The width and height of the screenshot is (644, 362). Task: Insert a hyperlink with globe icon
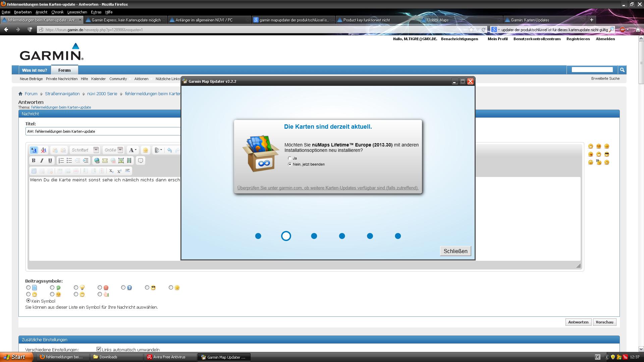[97, 161]
